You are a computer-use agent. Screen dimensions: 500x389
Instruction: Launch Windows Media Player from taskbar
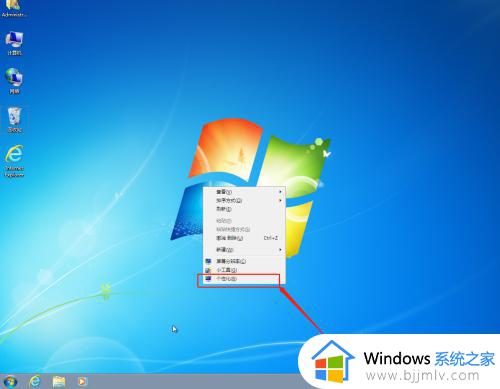[82, 381]
